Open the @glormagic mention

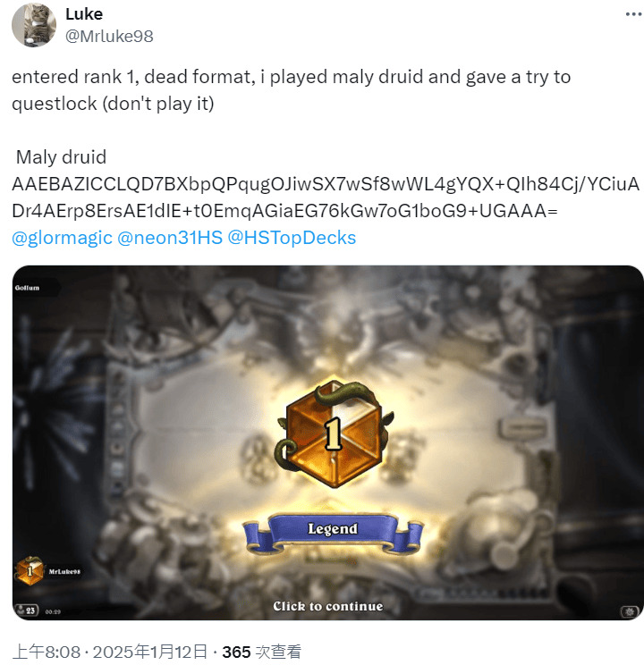click(x=62, y=238)
